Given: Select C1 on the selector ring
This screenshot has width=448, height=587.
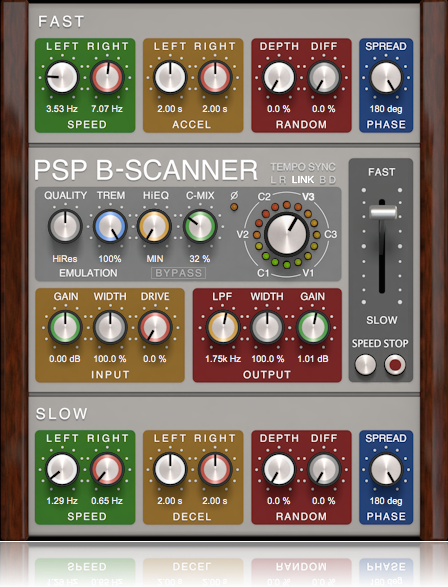Looking at the screenshot, I should point(263,273).
